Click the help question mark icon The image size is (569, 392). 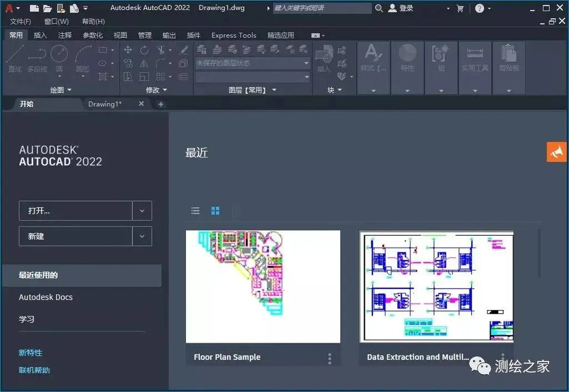(x=480, y=8)
